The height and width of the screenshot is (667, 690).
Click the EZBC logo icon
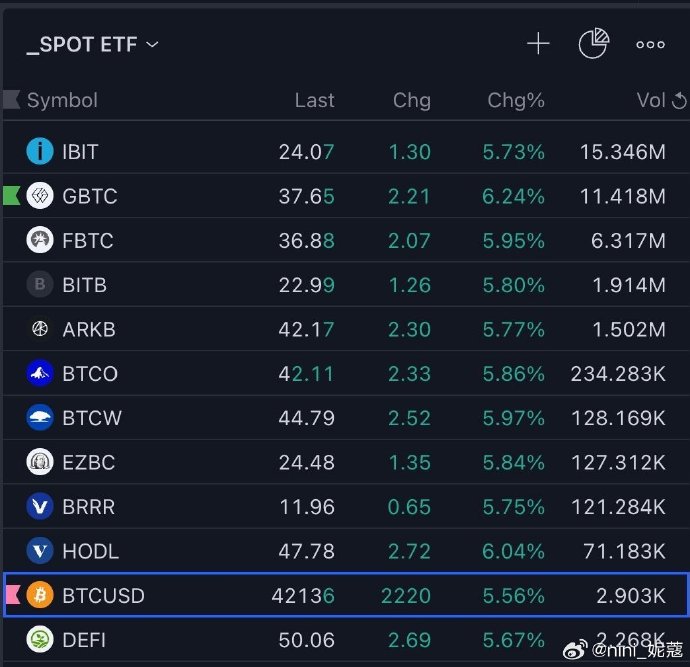pos(40,462)
